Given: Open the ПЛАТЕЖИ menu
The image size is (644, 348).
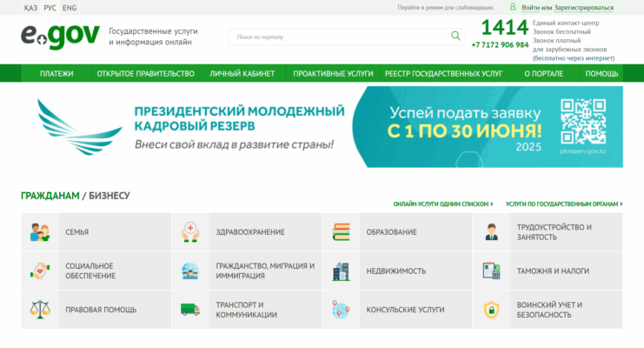Looking at the screenshot, I should [x=56, y=74].
